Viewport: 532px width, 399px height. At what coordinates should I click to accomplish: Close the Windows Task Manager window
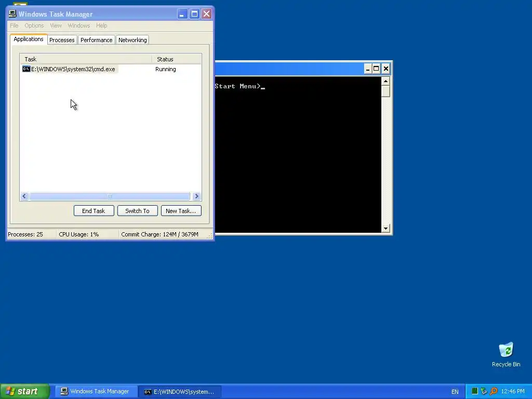(x=206, y=14)
